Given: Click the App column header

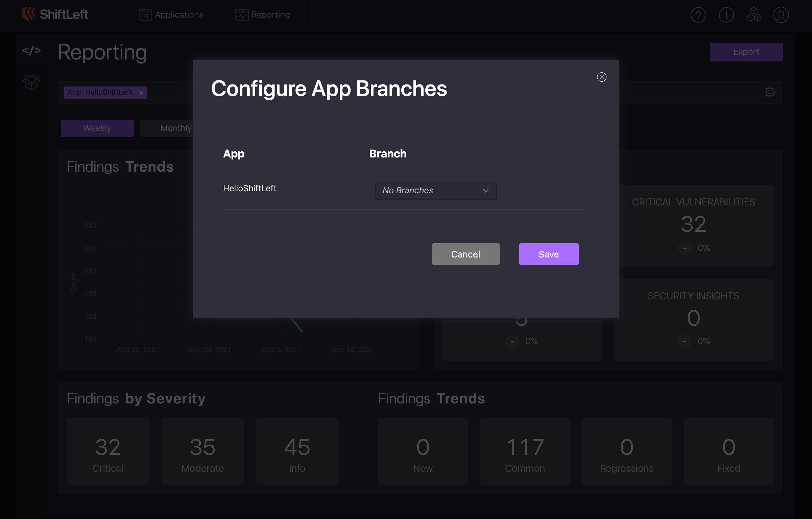Looking at the screenshot, I should click(234, 154).
